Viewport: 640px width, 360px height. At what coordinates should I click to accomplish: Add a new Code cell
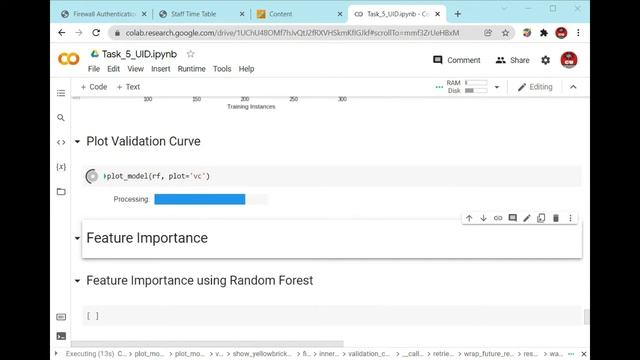coord(94,87)
